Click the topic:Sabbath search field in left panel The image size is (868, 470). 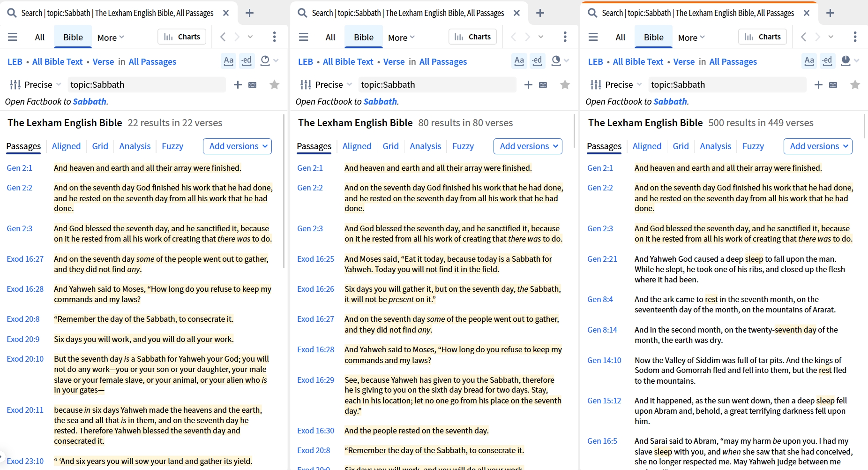click(x=147, y=84)
